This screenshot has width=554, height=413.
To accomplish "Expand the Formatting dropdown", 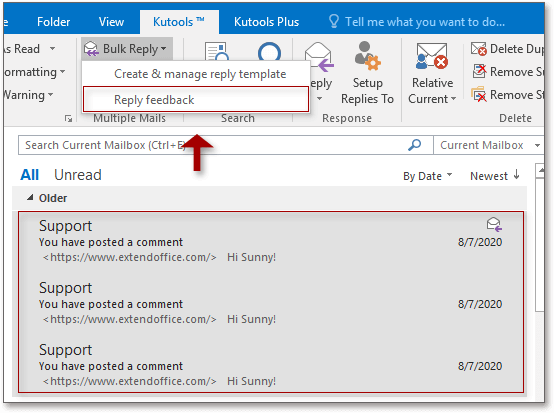I will tap(35, 72).
